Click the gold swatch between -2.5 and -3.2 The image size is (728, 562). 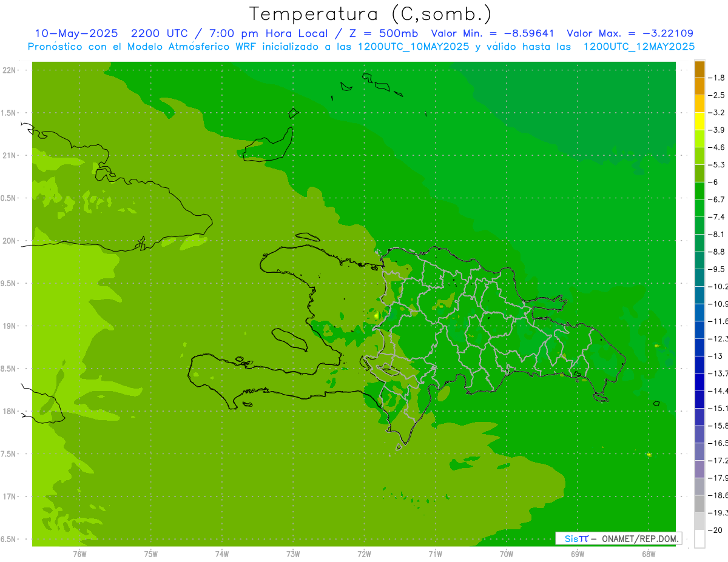tap(699, 104)
